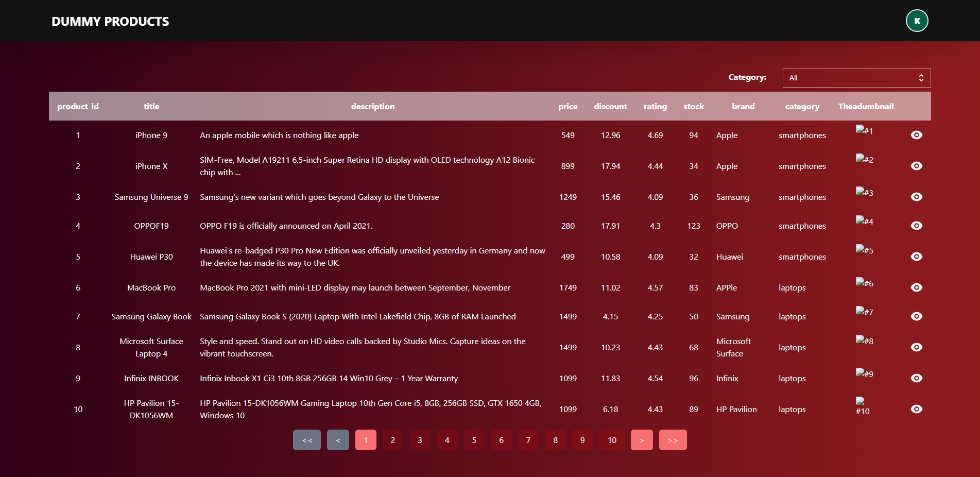
Task: Click thumbnail image #3 of Samsung Universe 9
Action: 864,192
